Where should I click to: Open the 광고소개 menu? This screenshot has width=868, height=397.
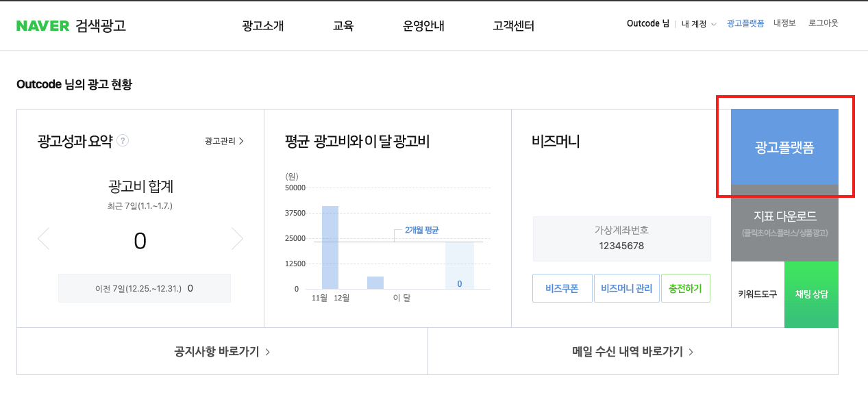[263, 26]
